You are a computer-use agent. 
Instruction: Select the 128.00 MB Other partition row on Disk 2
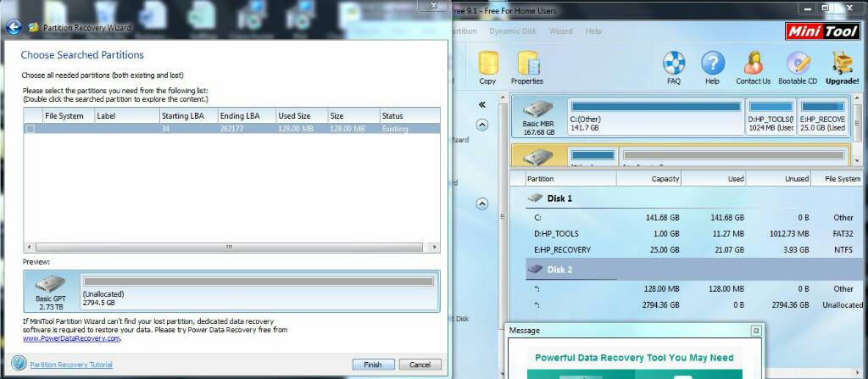[695, 288]
